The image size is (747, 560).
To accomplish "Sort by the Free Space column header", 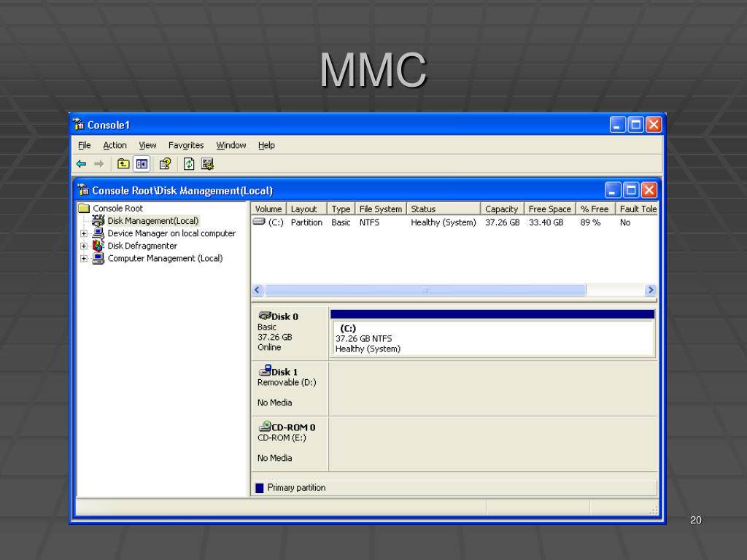I will 550,209.
